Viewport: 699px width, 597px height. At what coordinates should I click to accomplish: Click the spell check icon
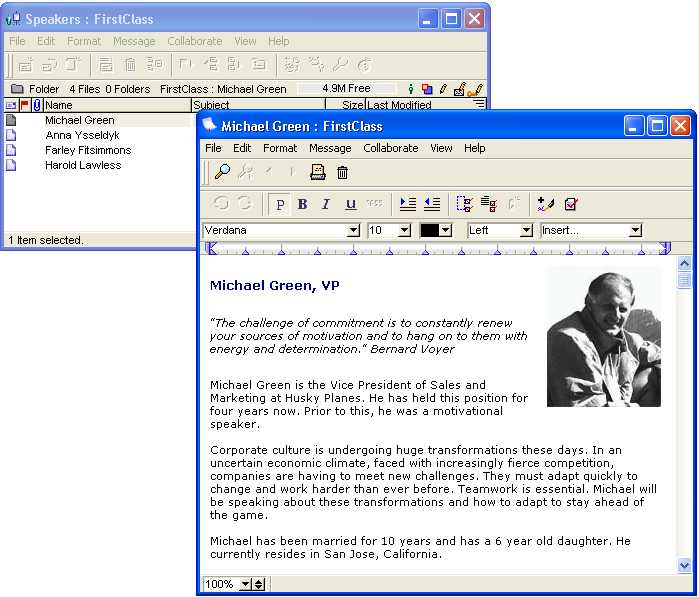tap(570, 204)
